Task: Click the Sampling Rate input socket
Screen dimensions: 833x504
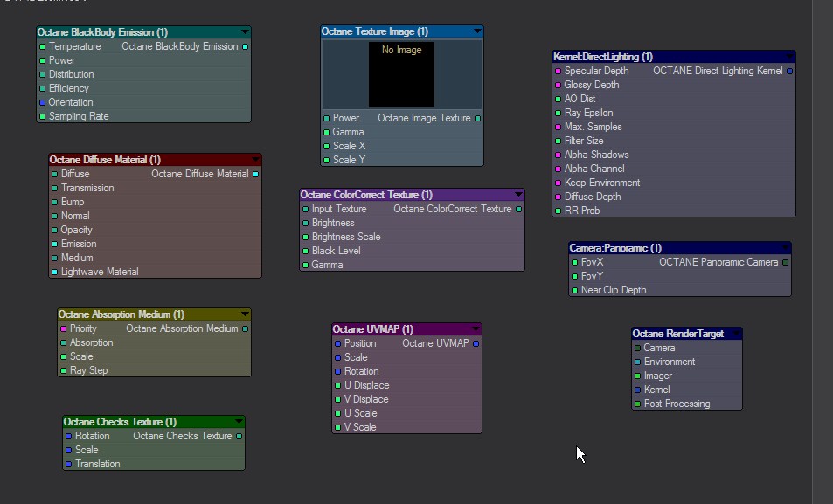Action: [43, 116]
